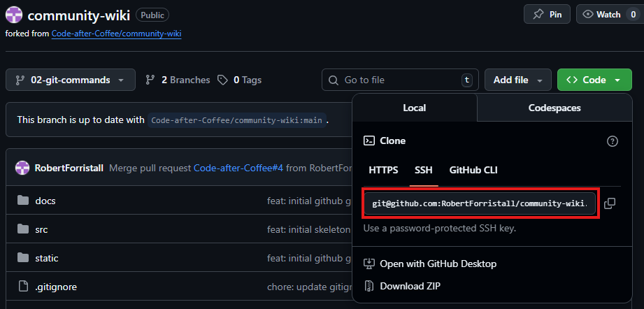The image size is (644, 309).
Task: Click the desktop download icon beside GitHub Desktop
Action: 368,264
